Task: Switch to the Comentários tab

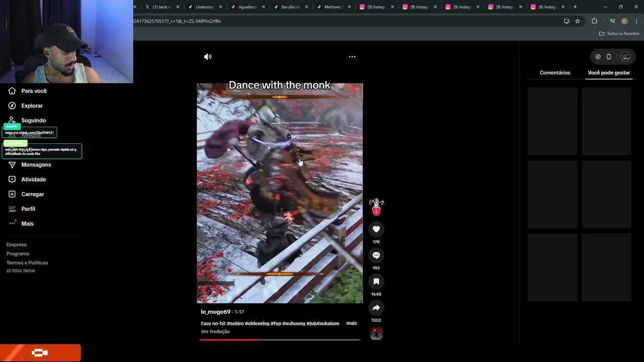Action: [555, 73]
